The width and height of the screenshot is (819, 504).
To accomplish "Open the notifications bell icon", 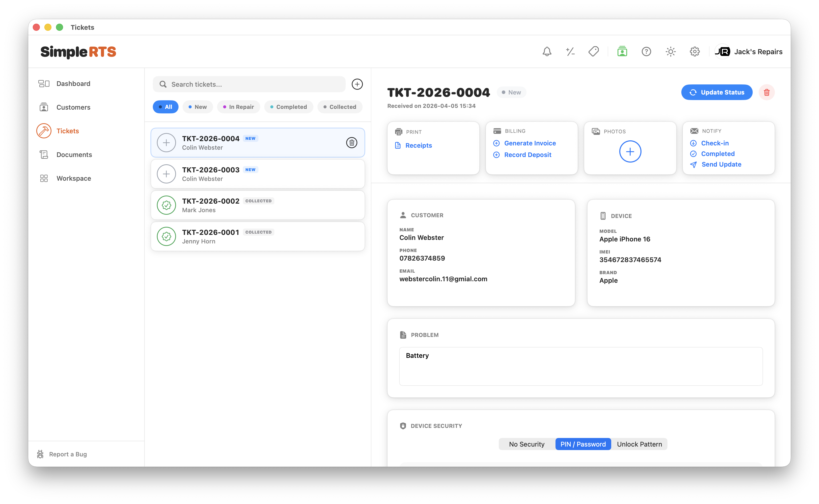I will (x=547, y=52).
